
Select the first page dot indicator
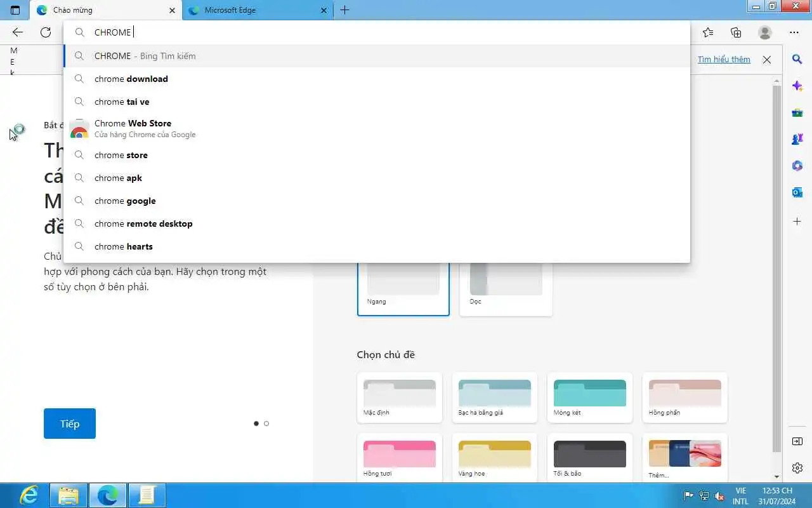[x=256, y=424]
